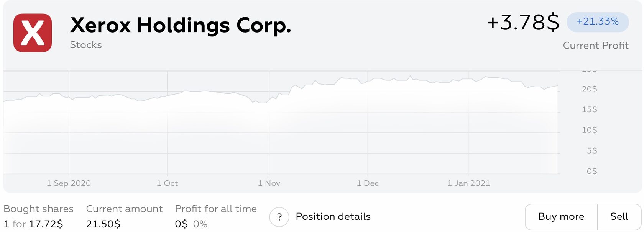Click the question mark help icon
The image size is (644, 232).
[279, 217]
